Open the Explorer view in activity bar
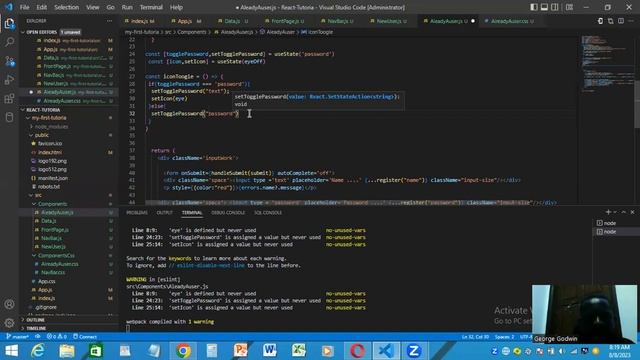Screen dimensions: 640x360 [x=9, y=23]
